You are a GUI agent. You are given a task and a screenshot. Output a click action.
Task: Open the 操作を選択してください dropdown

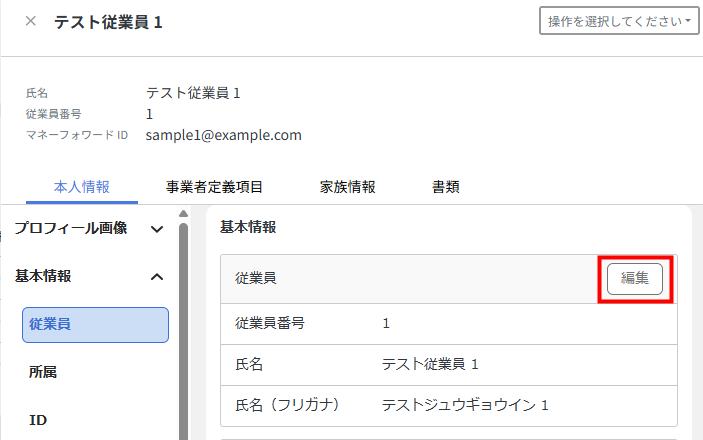[x=619, y=21]
